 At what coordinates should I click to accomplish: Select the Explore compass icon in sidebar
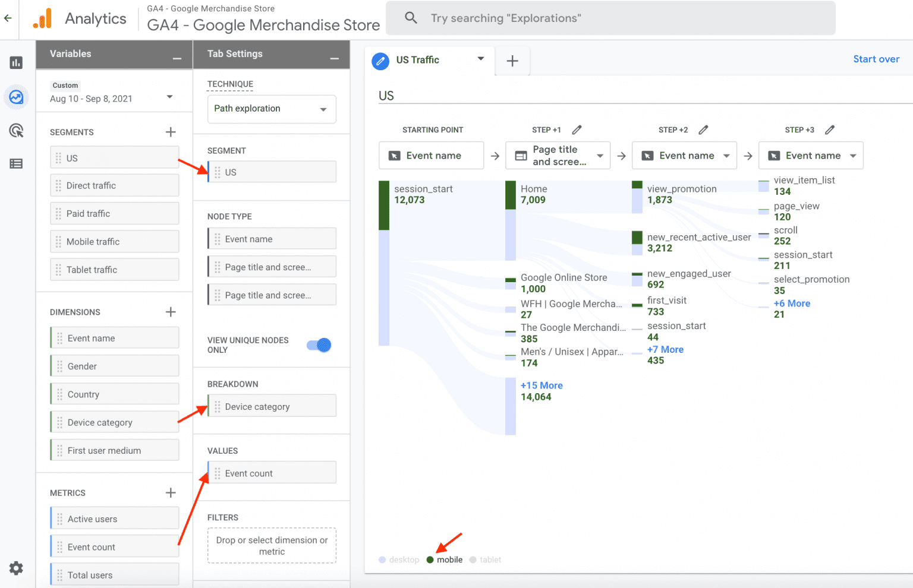[16, 97]
